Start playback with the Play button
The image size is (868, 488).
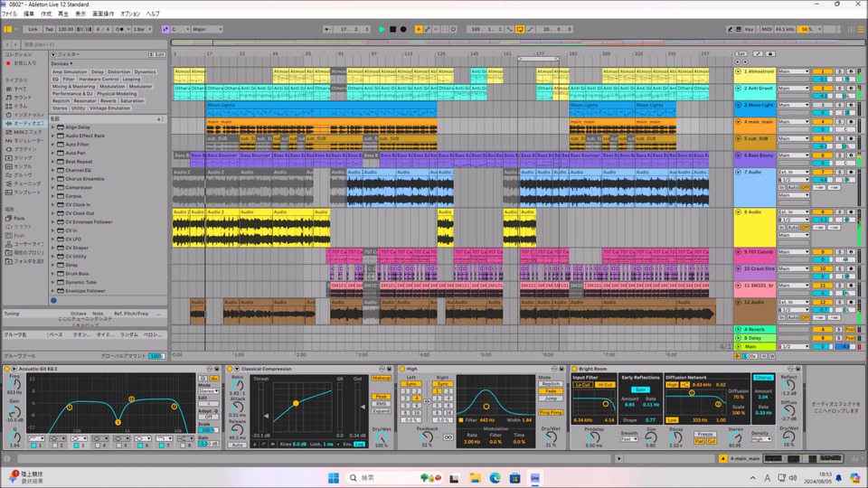click(382, 29)
